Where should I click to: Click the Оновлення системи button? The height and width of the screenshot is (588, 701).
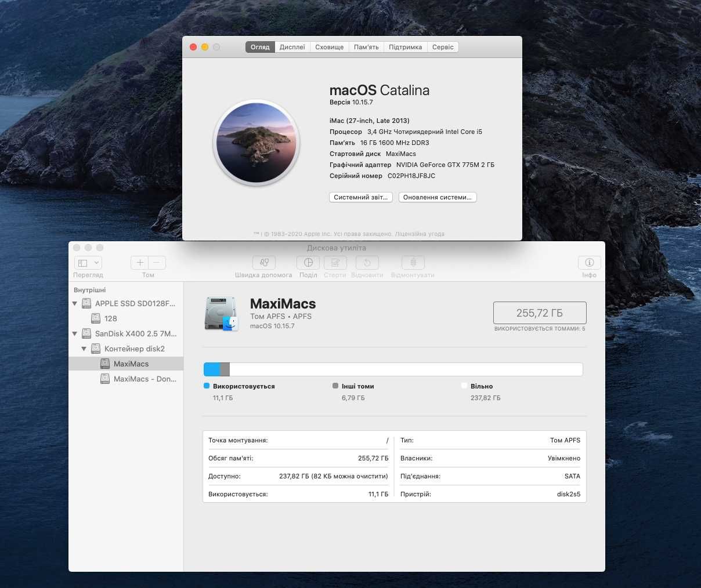pyautogui.click(x=438, y=197)
